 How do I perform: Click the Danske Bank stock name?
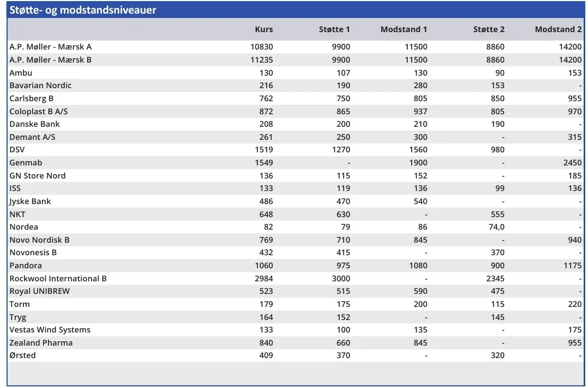tap(34, 124)
